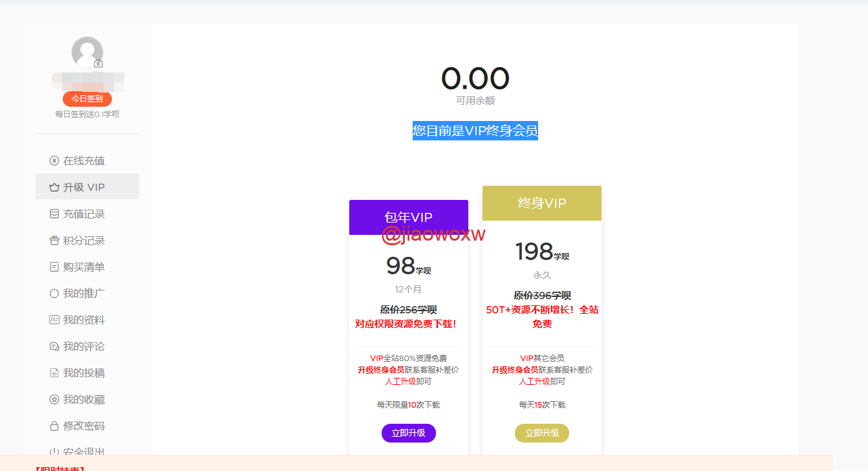The image size is (868, 471).
Task: Click the user avatar image
Action: 87,52
